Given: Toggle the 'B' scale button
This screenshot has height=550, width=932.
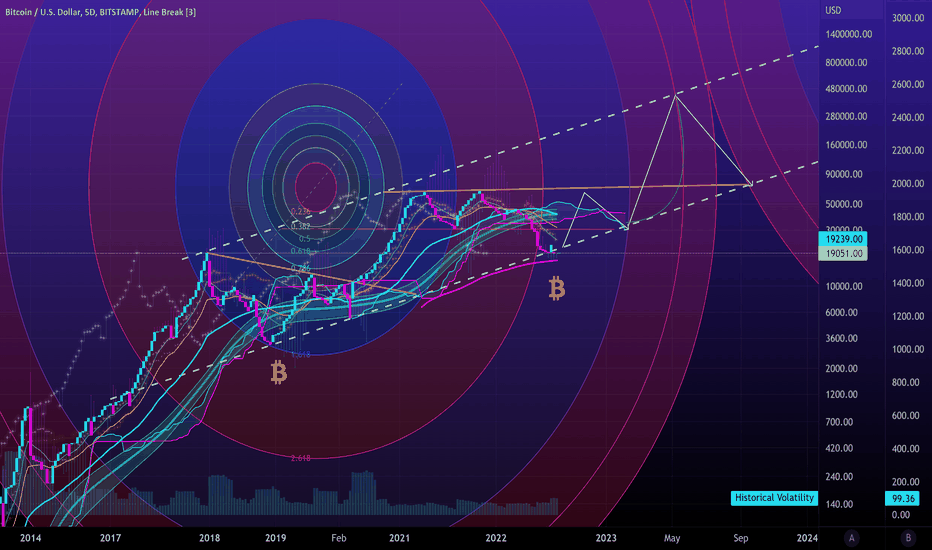Looking at the screenshot, I should [908, 538].
